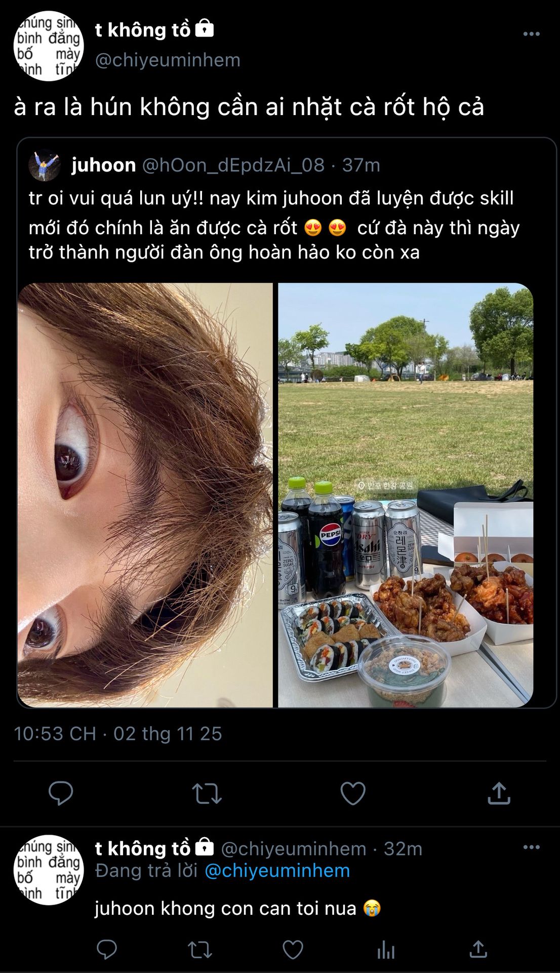560x973 pixels.
Task: Retweet the reply tweet below
Action: click(x=199, y=950)
